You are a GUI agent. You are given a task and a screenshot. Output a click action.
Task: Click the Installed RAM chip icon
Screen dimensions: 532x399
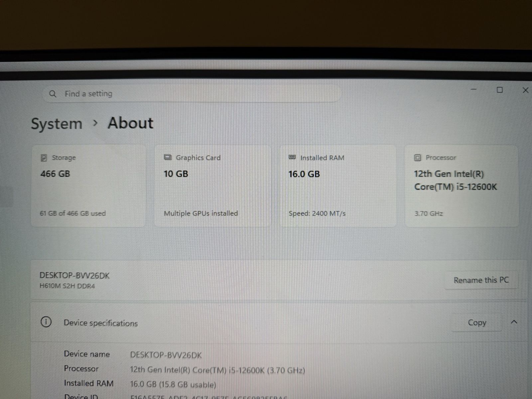tap(292, 157)
